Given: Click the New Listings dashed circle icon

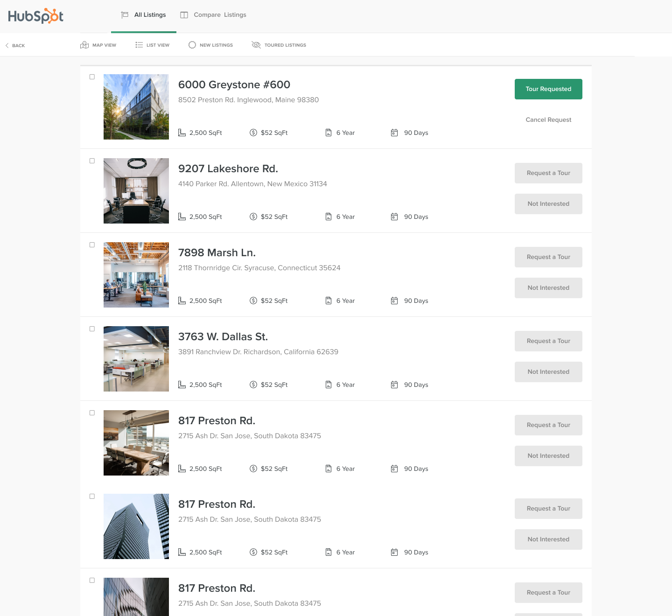Looking at the screenshot, I should (192, 45).
